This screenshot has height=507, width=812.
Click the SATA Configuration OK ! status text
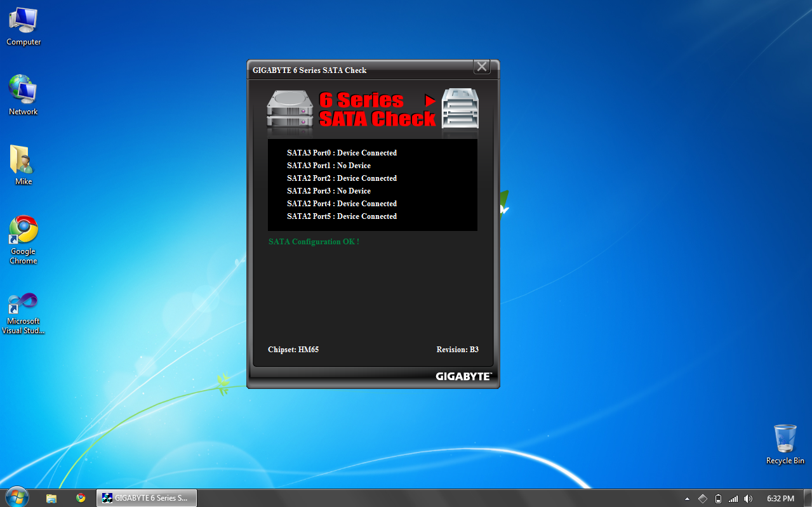[x=314, y=242]
